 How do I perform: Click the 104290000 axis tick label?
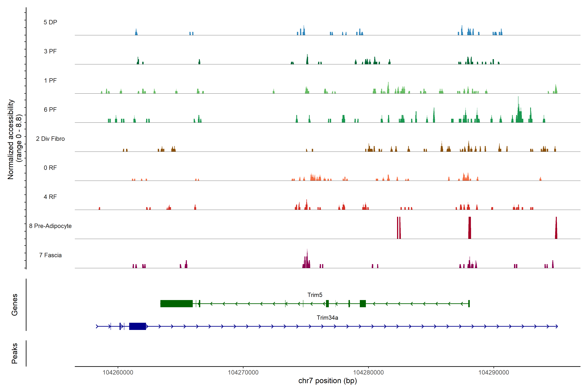[493, 373]
